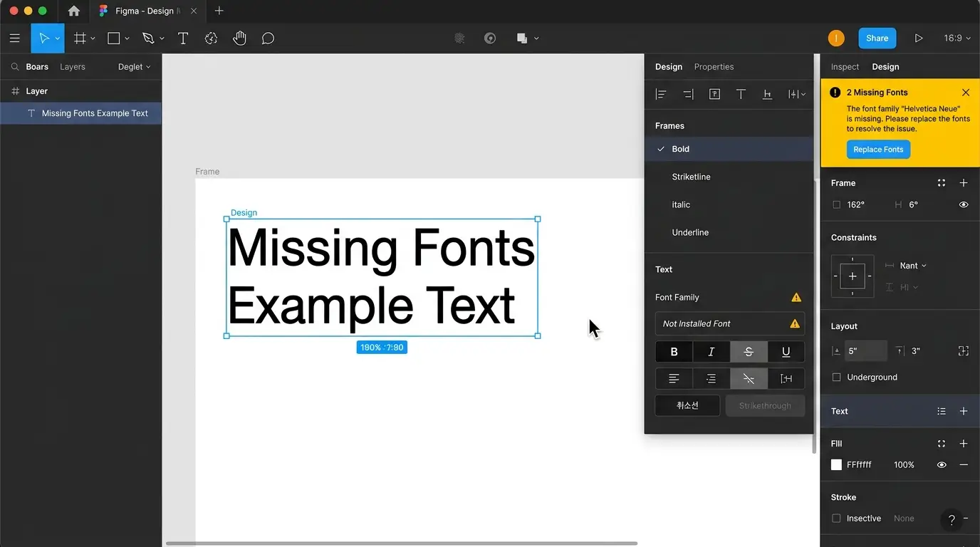This screenshot has width=980, height=547.
Task: Open the Resources components tool
Action: pos(211,38)
